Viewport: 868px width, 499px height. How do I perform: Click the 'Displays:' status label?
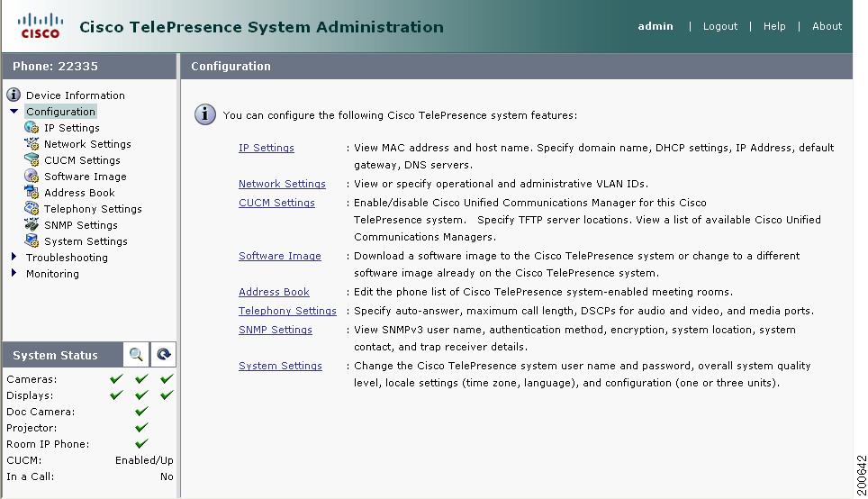[30, 395]
